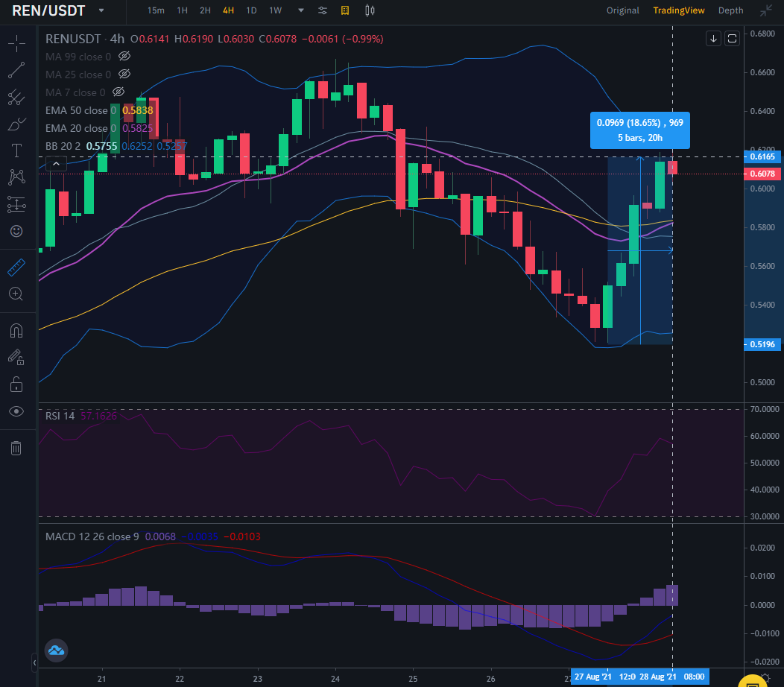This screenshot has width=784, height=687.
Task: Select the 1W timeframe
Action: [x=276, y=10]
